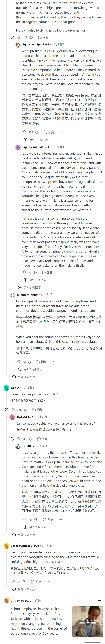
Task: Open more options on Midnight_Muse's comment
Action: pos(54,362)
